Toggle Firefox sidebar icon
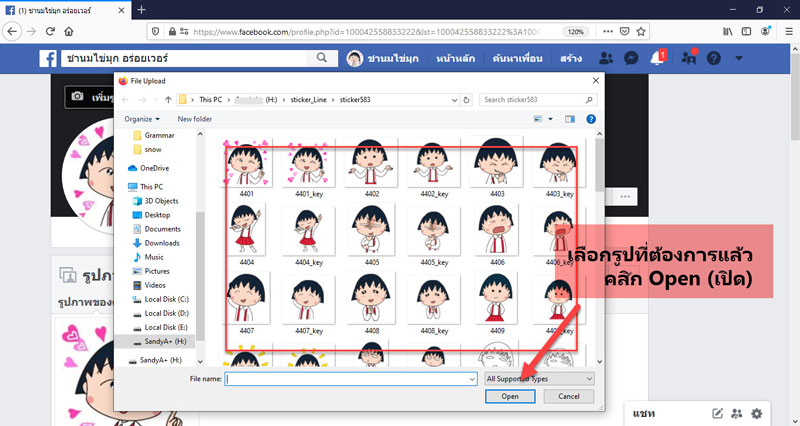The width and height of the screenshot is (800, 426). pos(746,32)
